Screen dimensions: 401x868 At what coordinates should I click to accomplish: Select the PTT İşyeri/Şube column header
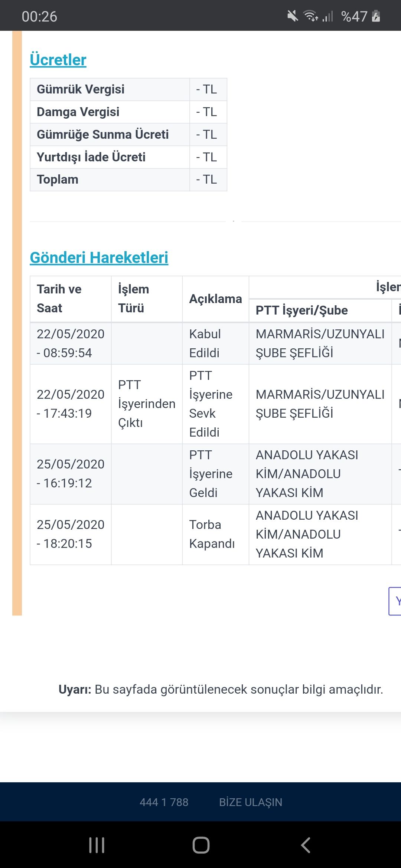(x=301, y=310)
